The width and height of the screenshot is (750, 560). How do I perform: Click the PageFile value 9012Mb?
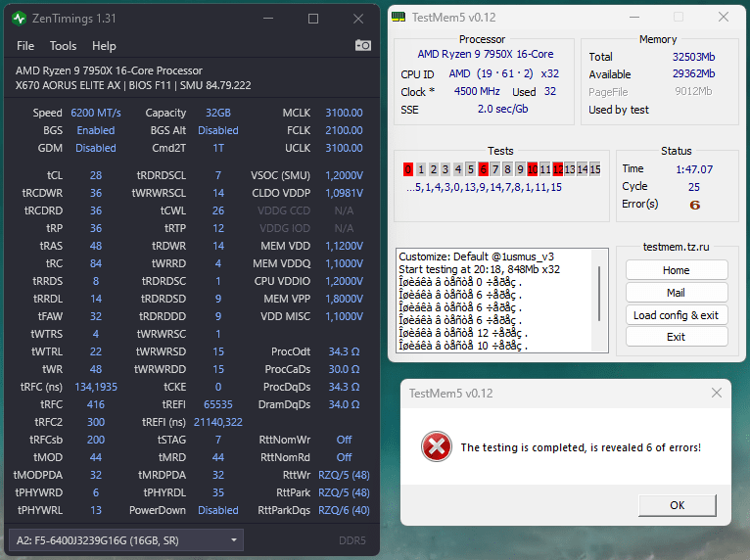tap(693, 91)
